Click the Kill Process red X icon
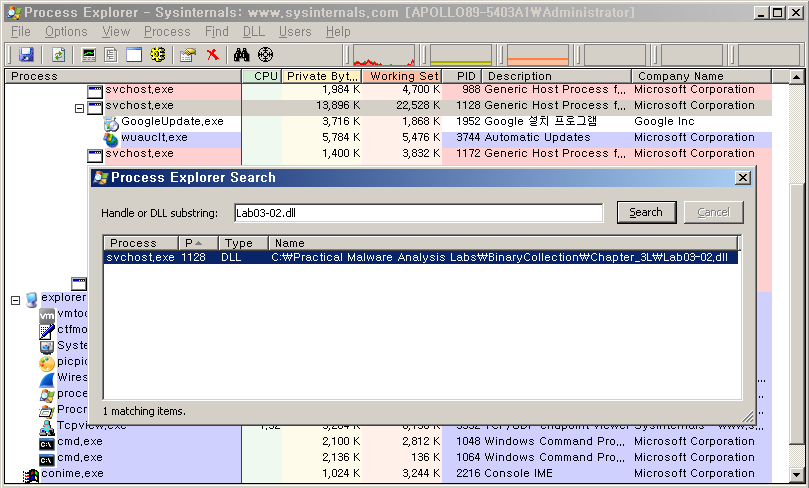Screen dimensions: 809x488 click(x=212, y=55)
